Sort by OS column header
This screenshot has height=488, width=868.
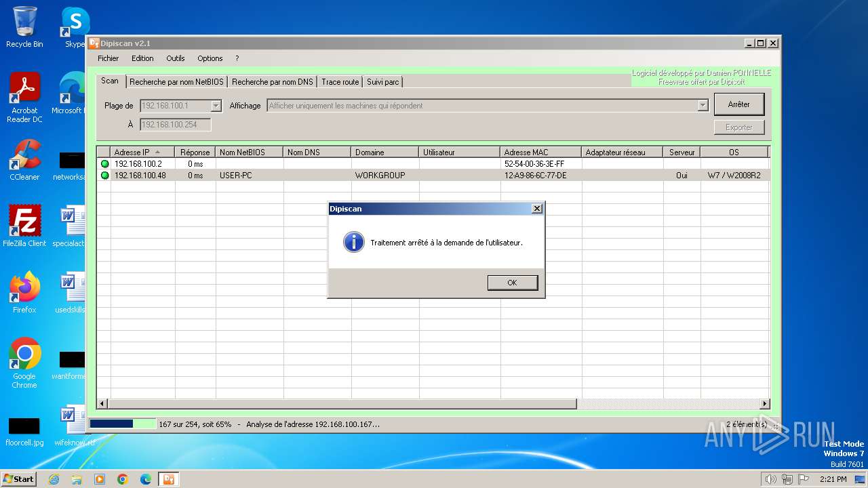(x=734, y=152)
